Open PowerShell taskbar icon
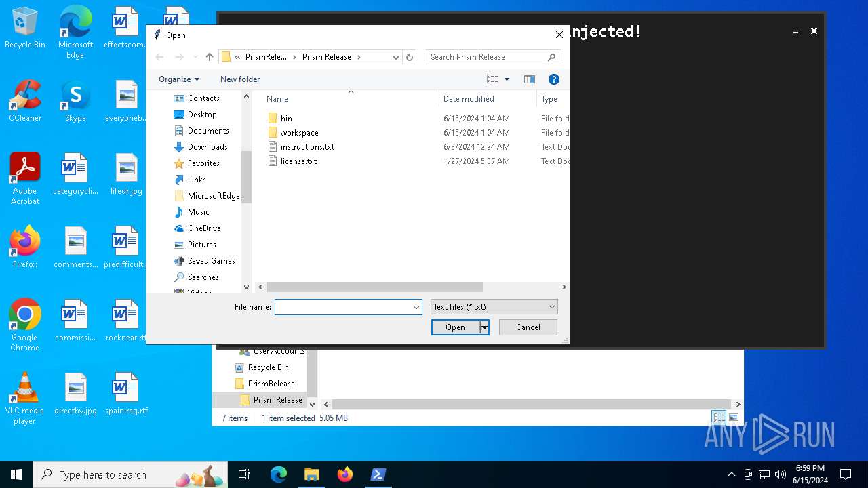 [378, 474]
